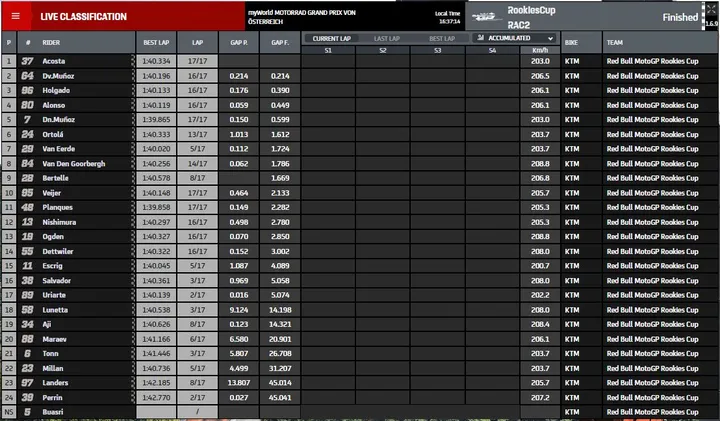Image resolution: width=720 pixels, height=421 pixels.
Task: Select rider Dv.Muñoz
Action: [x=58, y=76]
